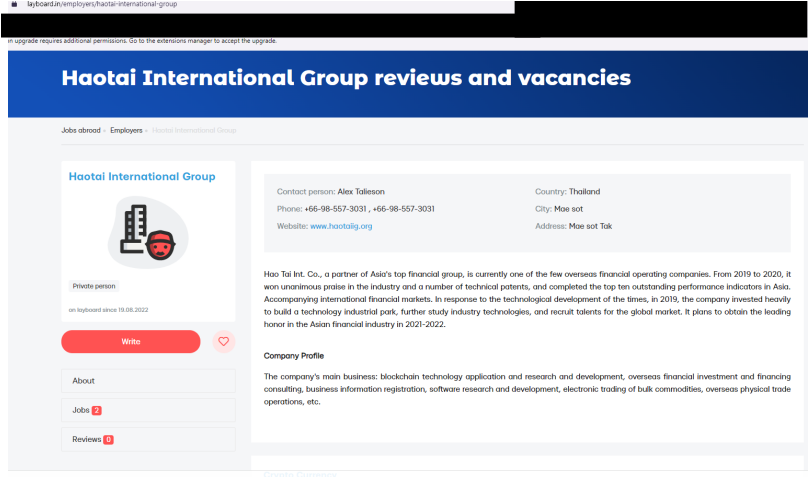808x477 pixels.
Task: Click the extension upgrade permissions notification
Action: click(140, 41)
